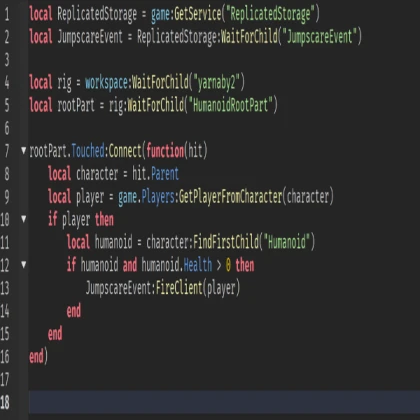Collapse the 'if player then' fold arrow
The image size is (420, 420).
click(23, 219)
